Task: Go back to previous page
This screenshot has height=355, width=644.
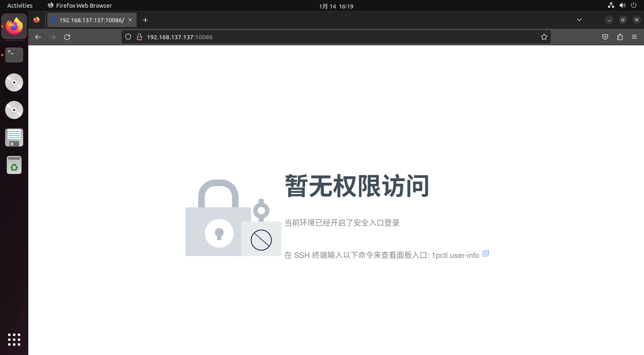Action: pyautogui.click(x=38, y=37)
